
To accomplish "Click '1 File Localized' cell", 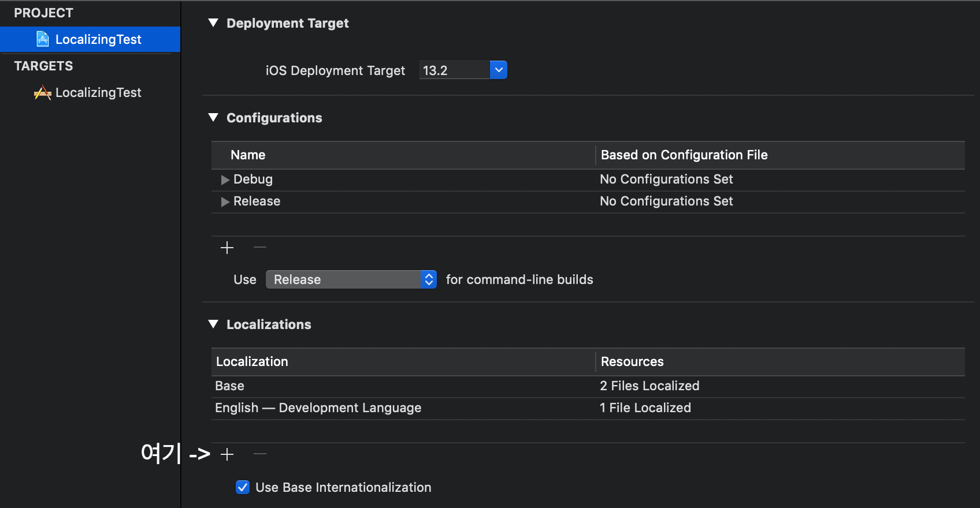I will (645, 408).
